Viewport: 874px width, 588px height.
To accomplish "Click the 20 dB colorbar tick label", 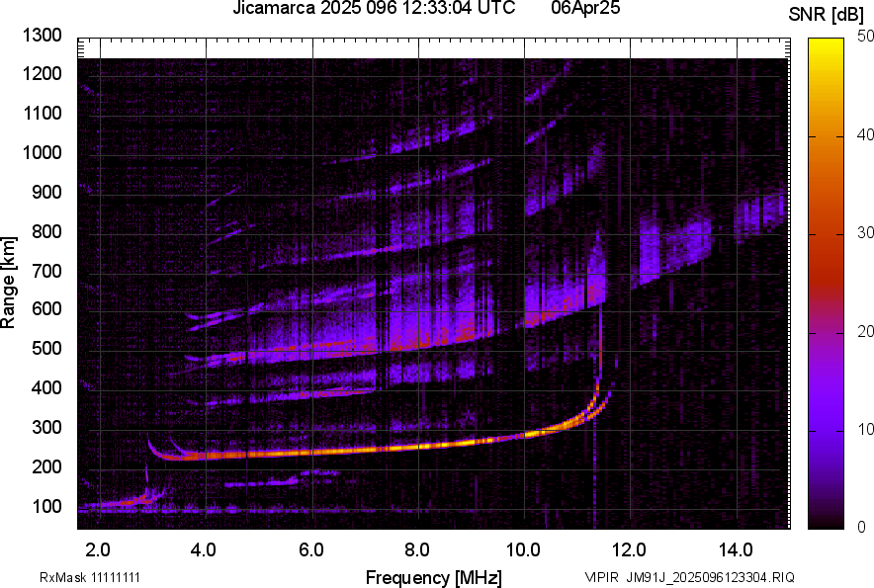I will [866, 331].
